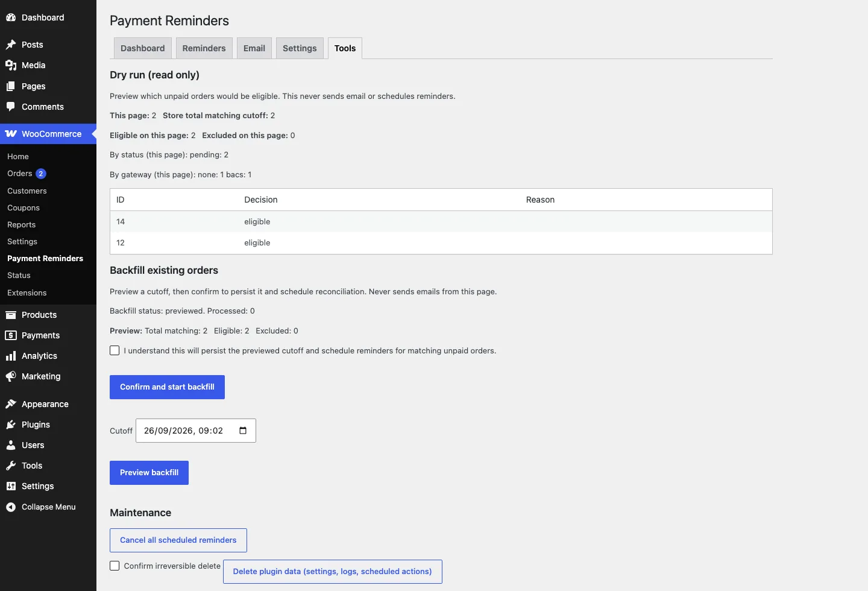Open the Pages menu label
The image size is (868, 591).
(x=34, y=86)
